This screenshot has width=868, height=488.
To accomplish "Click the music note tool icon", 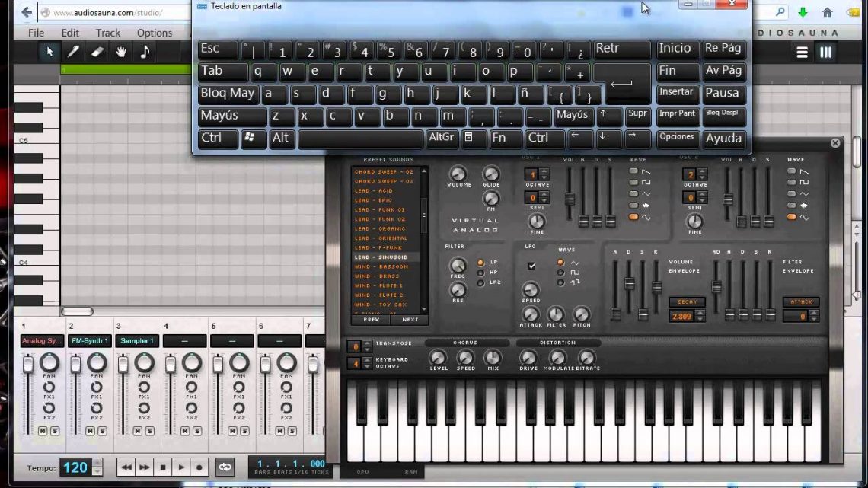I will [x=145, y=52].
